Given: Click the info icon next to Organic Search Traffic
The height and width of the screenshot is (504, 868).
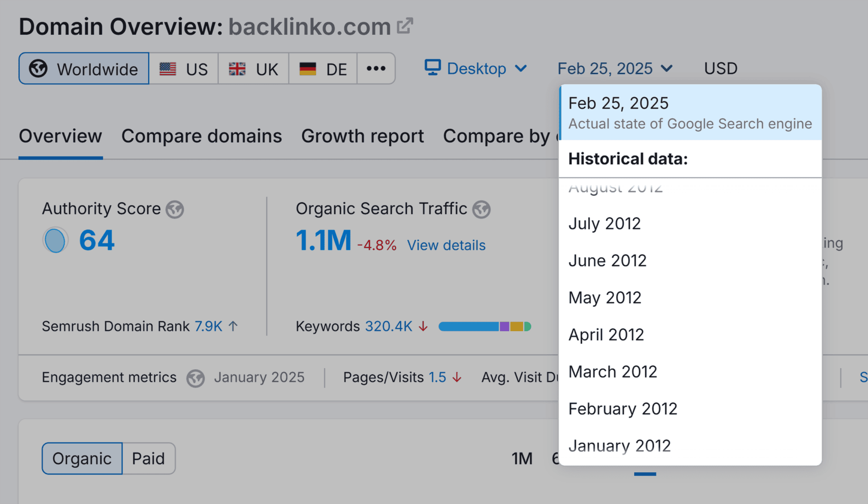Looking at the screenshot, I should tap(481, 209).
